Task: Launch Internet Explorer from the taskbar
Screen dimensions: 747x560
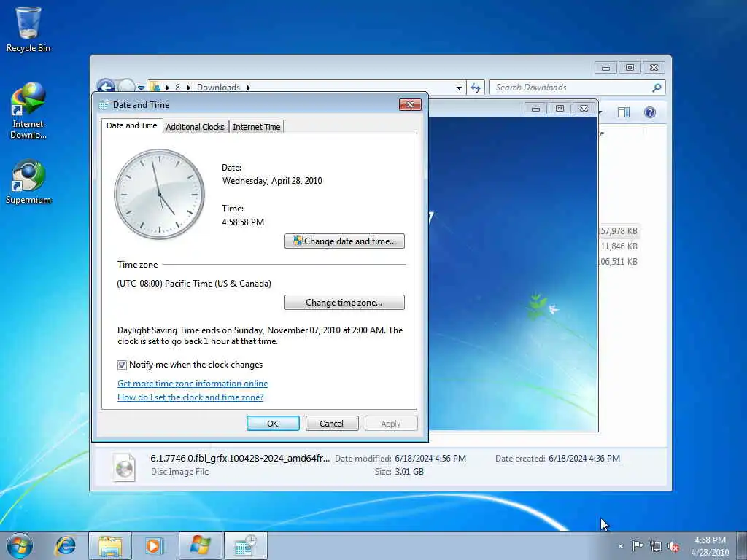Action: pos(65,545)
